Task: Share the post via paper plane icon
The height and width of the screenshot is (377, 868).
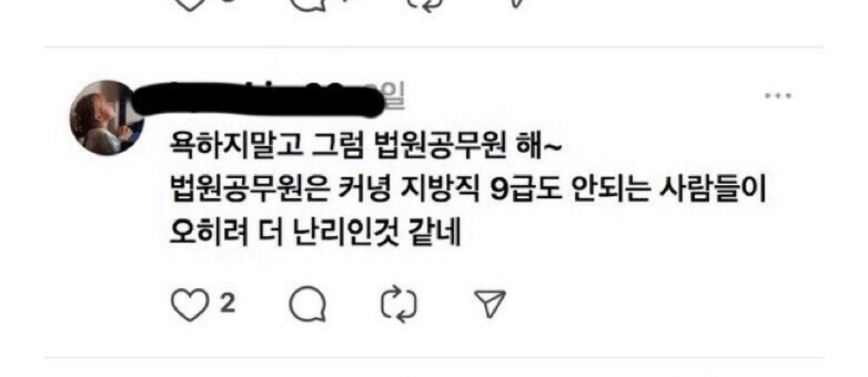Action: pyautogui.click(x=490, y=305)
